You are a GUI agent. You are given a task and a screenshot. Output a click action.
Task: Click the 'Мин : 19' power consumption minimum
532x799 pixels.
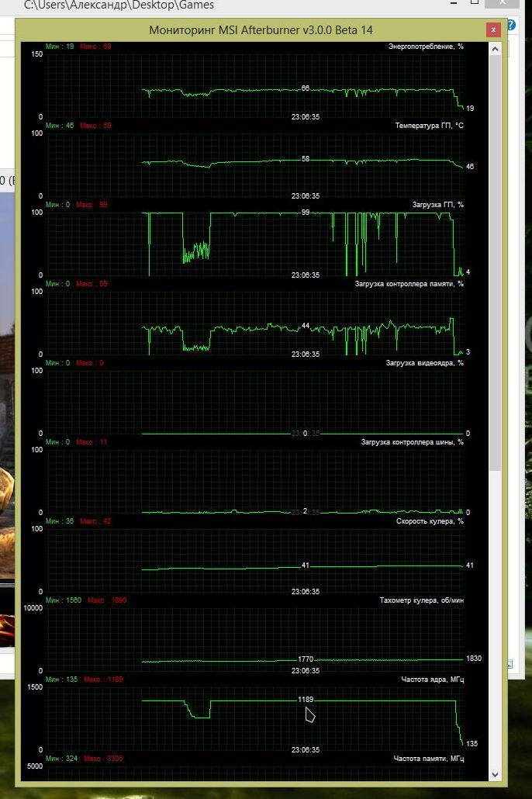(x=60, y=47)
